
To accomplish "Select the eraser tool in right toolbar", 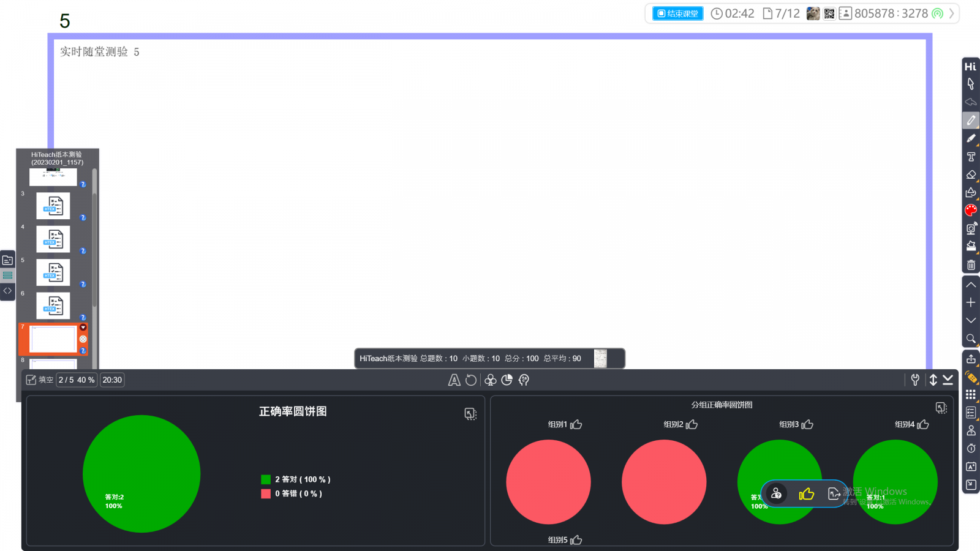I will pyautogui.click(x=971, y=174).
